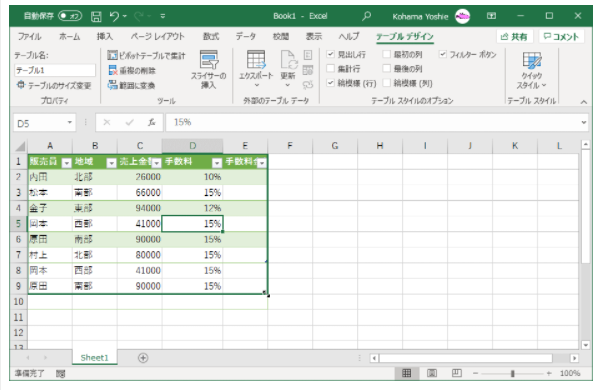Open Quick Access Toolbar customize dropdown

[x=163, y=16]
